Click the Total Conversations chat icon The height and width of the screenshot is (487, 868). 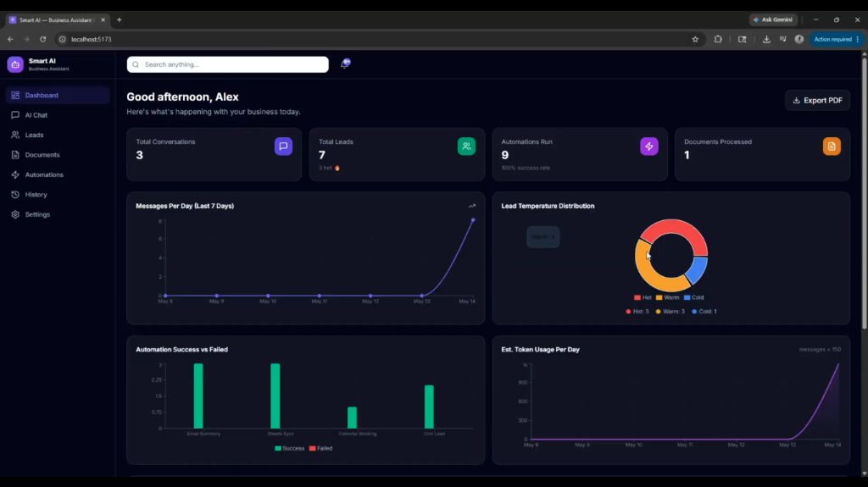pyautogui.click(x=283, y=146)
